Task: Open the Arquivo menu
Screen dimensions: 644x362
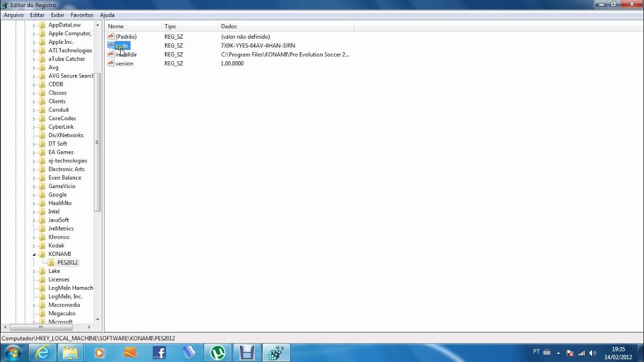Action: tap(14, 15)
